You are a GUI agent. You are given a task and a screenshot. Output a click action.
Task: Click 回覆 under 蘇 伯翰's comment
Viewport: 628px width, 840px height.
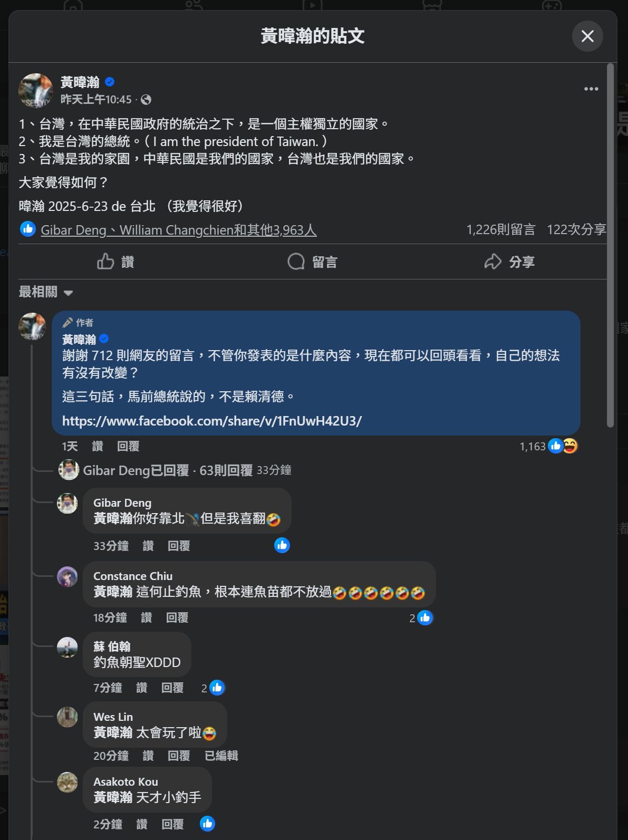[x=172, y=688]
